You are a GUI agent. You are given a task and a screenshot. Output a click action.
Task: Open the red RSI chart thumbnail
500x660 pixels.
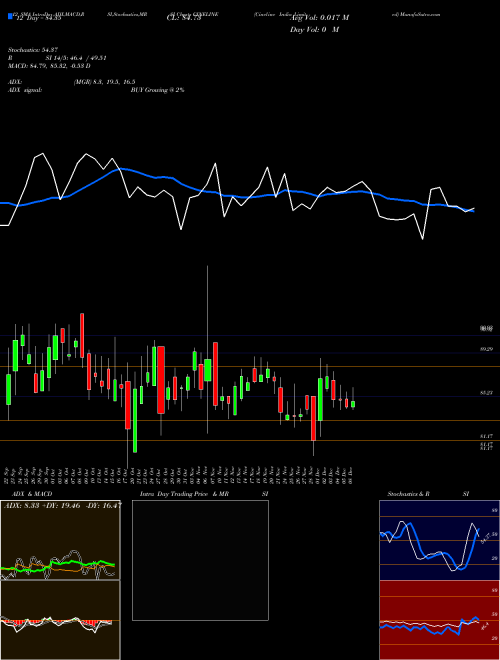coord(439,620)
